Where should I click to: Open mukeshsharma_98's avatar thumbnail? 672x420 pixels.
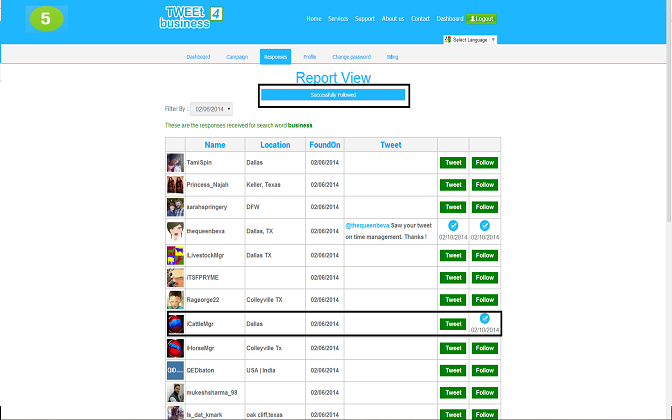pos(175,393)
